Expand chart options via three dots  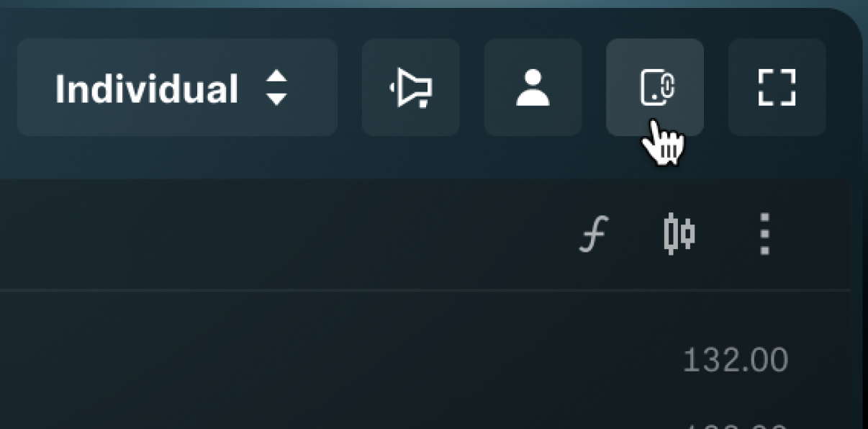(x=764, y=234)
